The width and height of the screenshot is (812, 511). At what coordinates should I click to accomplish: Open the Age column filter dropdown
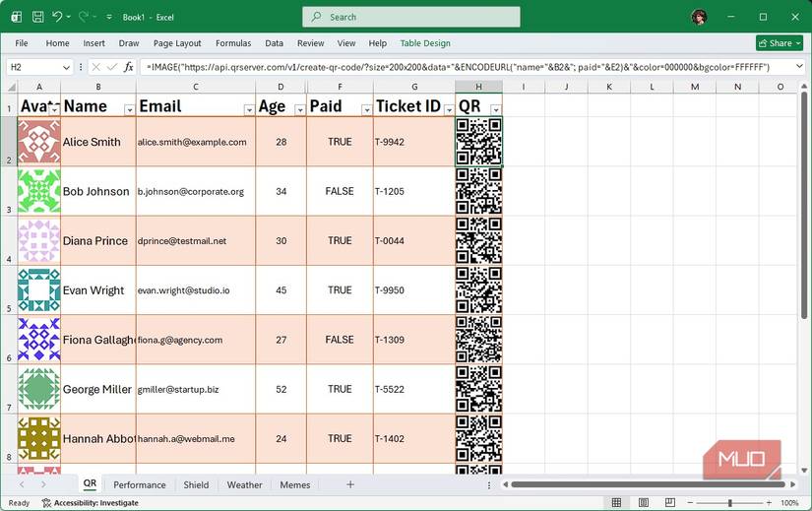(x=300, y=109)
